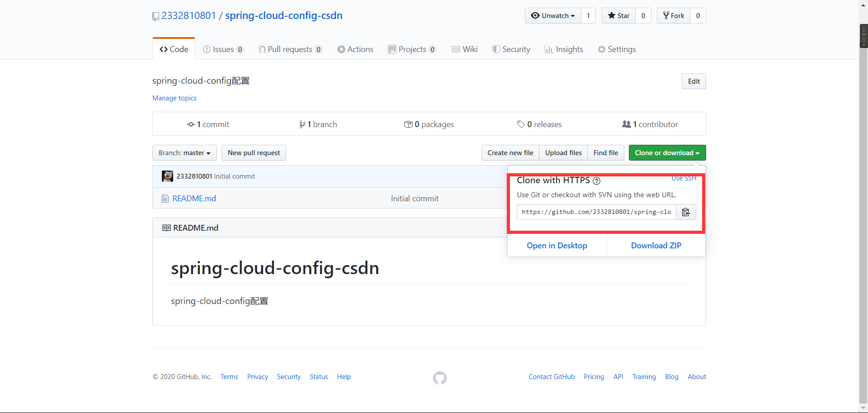The height and width of the screenshot is (413, 868).
Task: Click Manage topics link
Action: point(175,98)
